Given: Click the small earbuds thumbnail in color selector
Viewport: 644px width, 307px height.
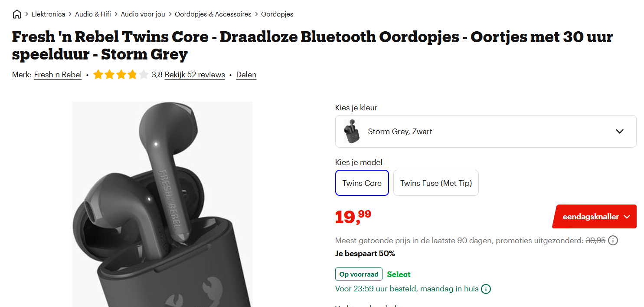Looking at the screenshot, I should click(x=352, y=131).
